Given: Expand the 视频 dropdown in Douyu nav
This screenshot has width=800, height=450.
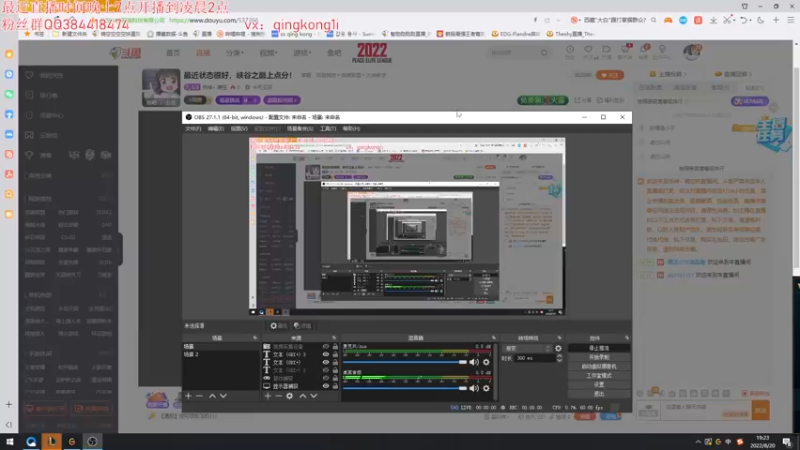Looking at the screenshot, I should (268, 53).
